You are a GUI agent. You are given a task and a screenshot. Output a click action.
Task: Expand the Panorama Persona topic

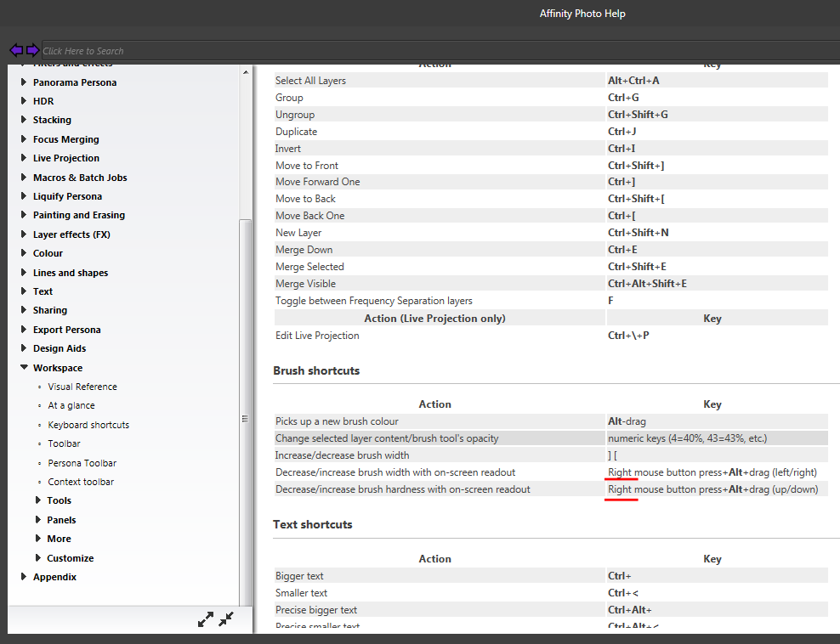click(x=24, y=82)
